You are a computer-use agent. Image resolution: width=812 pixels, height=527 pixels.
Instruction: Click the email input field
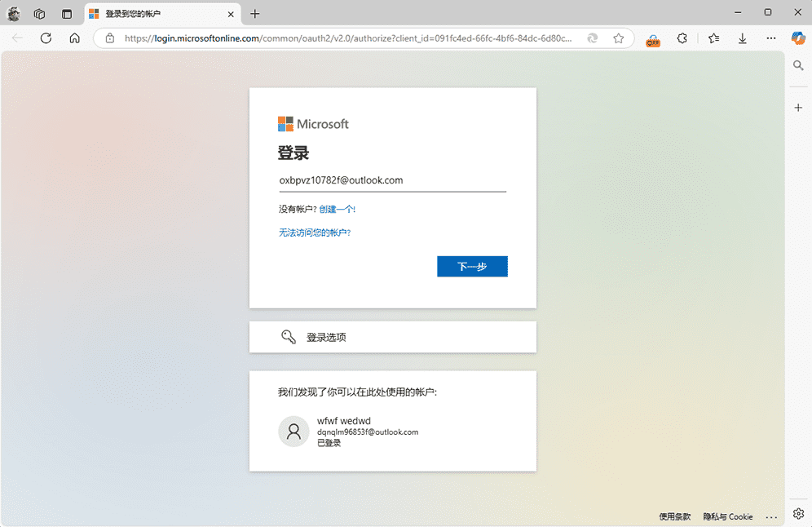click(392, 180)
